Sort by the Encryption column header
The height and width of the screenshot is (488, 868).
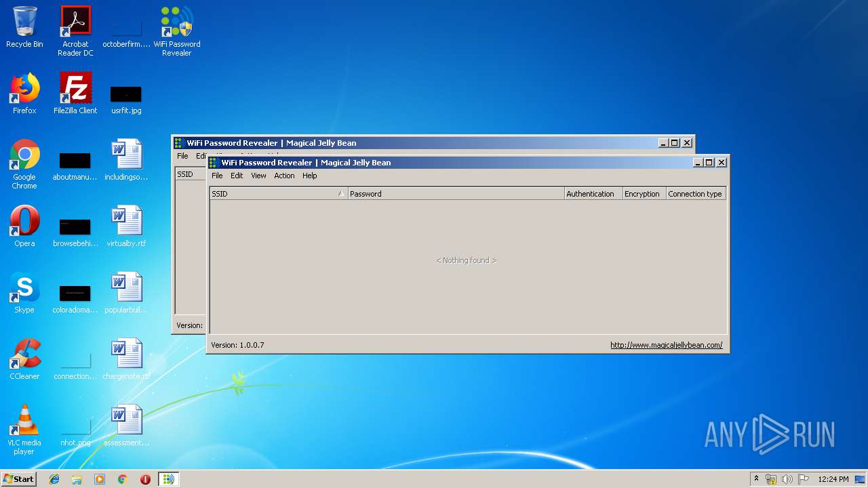(x=644, y=194)
